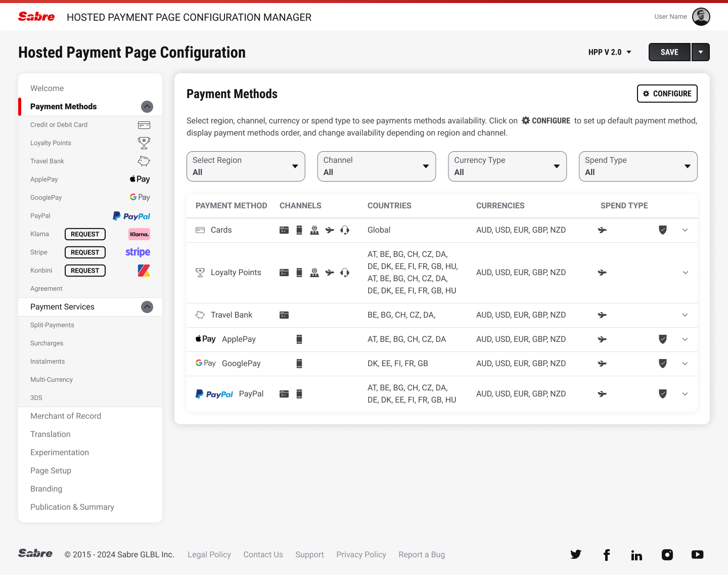Open LinkedIn link in footer
Screen dimensions: 728x575
(636, 555)
